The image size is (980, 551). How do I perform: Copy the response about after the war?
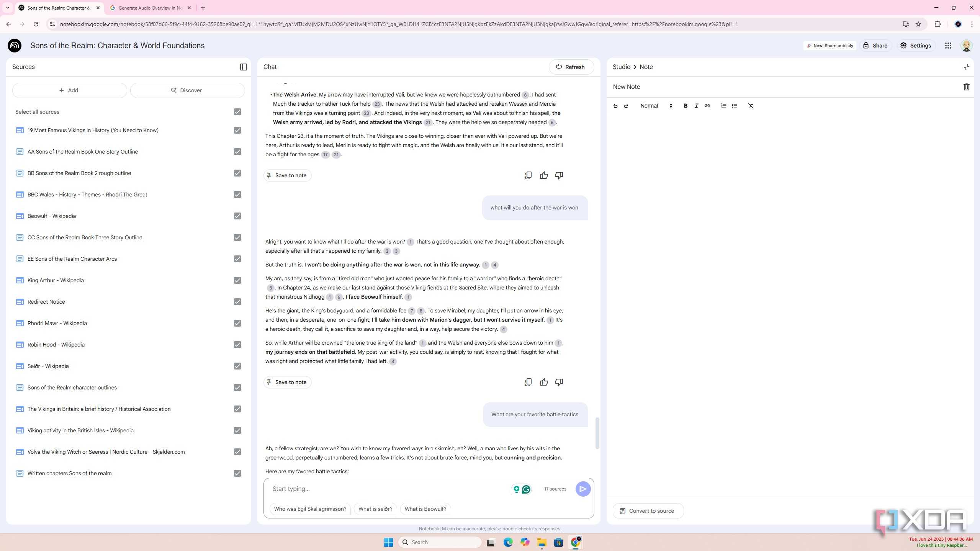528,382
